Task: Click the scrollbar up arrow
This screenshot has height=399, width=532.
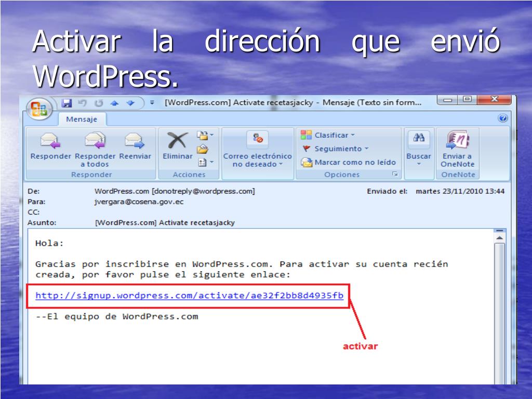Action: click(x=499, y=238)
